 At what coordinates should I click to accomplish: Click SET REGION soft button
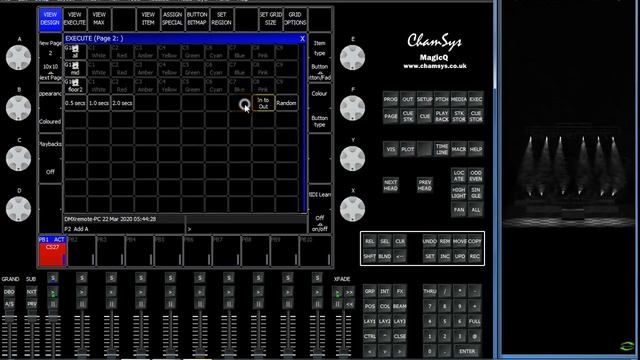pos(222,19)
